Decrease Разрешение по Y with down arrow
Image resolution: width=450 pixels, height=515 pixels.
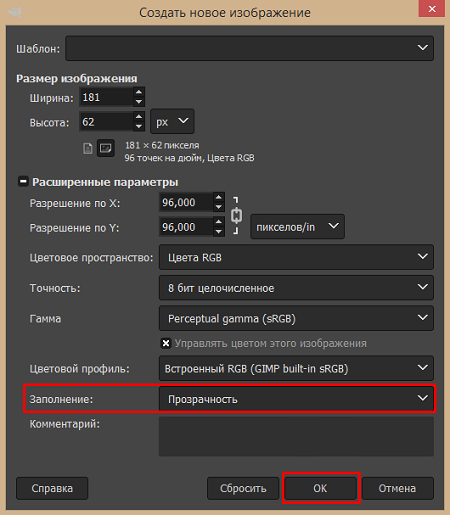[219, 231]
